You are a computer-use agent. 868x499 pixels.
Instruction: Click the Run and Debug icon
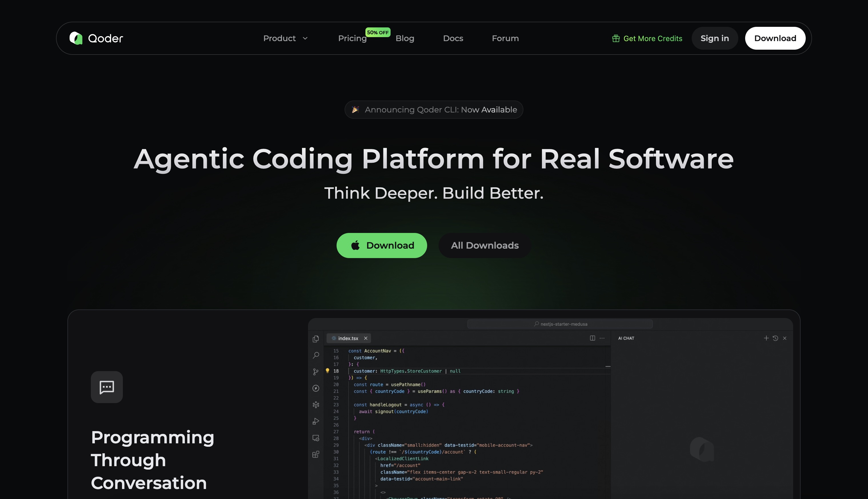coord(316,421)
